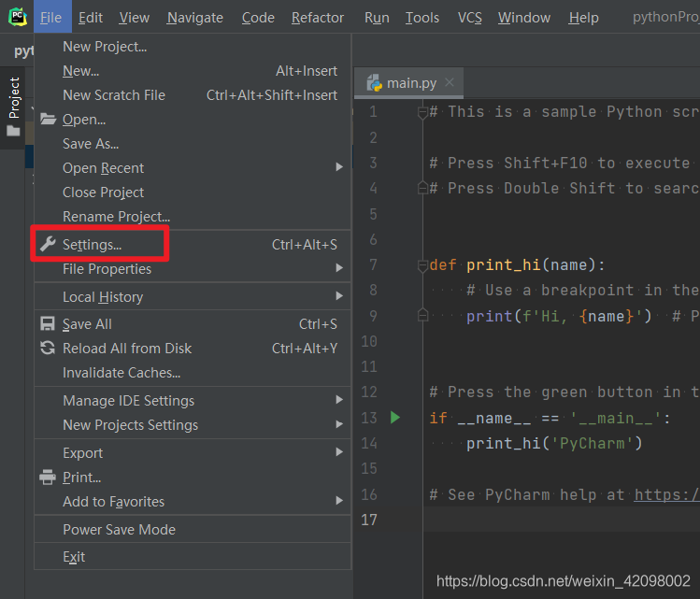Click the Print printer icon
Screen dimensions: 700x599
[48, 478]
